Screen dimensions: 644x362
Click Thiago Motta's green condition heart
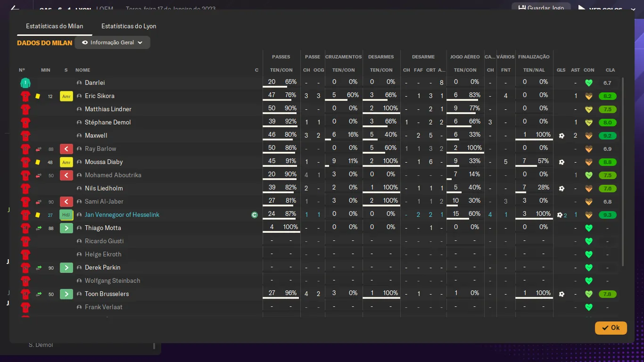(588, 228)
